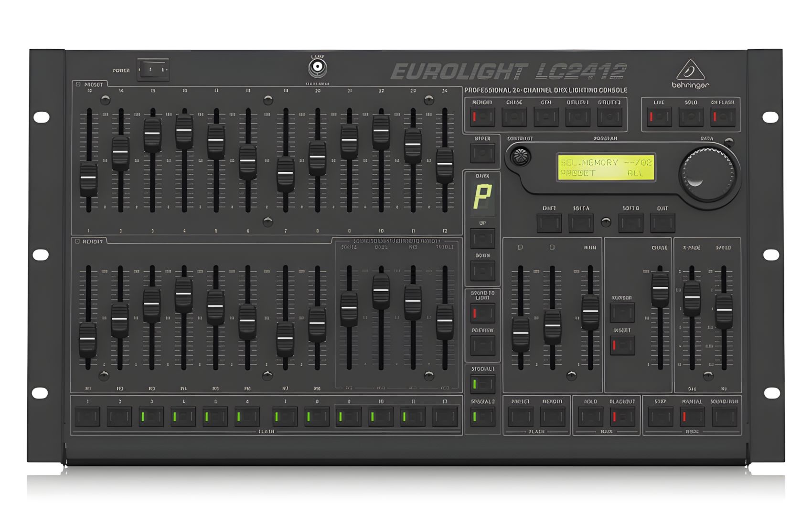The width and height of the screenshot is (812, 525).
Task: Flip the POWER rocker switch
Action: coord(153,70)
